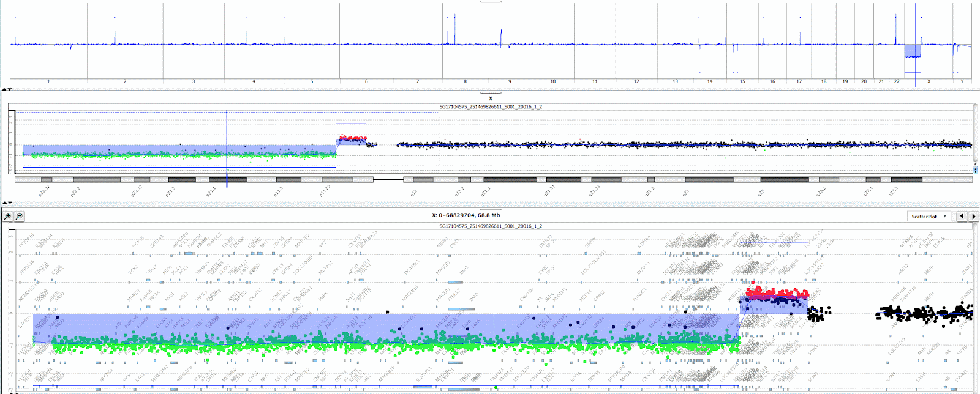Click sample title SG17104575 in gene view header
This screenshot has height=394, width=980.
pyautogui.click(x=490, y=226)
